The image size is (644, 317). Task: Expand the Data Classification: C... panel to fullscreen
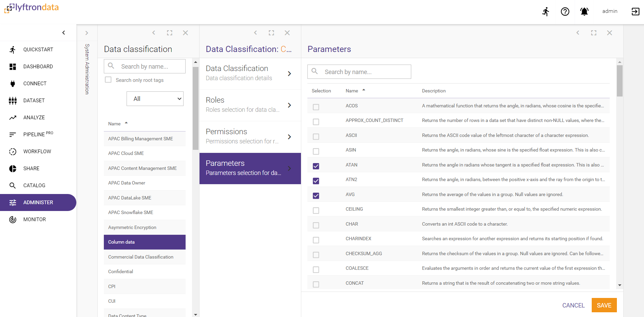(271, 33)
